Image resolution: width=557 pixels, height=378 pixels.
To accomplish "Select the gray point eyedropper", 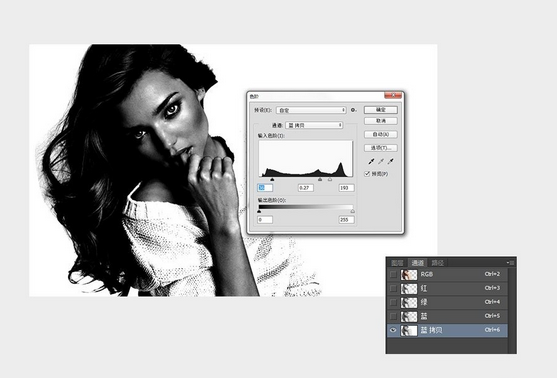I will pos(381,162).
